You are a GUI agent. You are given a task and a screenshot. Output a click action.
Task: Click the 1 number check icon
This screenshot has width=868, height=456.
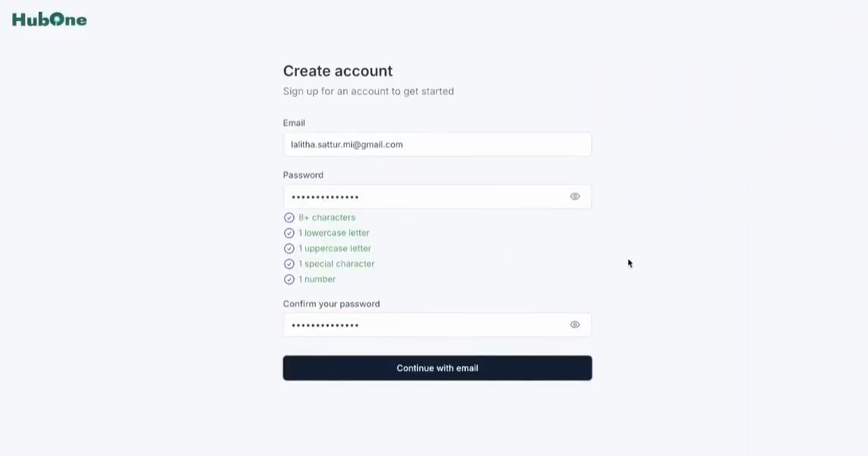[x=289, y=280]
